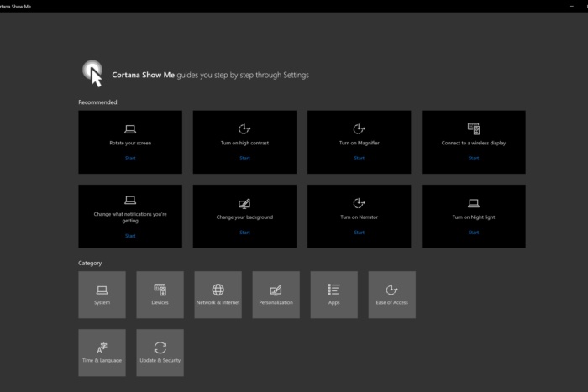Open the Update & Security category tile
The height and width of the screenshot is (392, 588).
tap(160, 353)
